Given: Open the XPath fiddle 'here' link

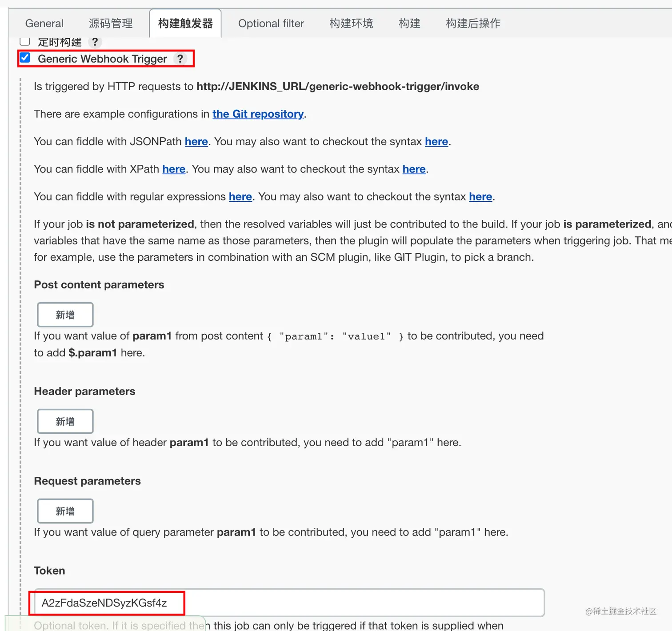Looking at the screenshot, I should pos(174,169).
